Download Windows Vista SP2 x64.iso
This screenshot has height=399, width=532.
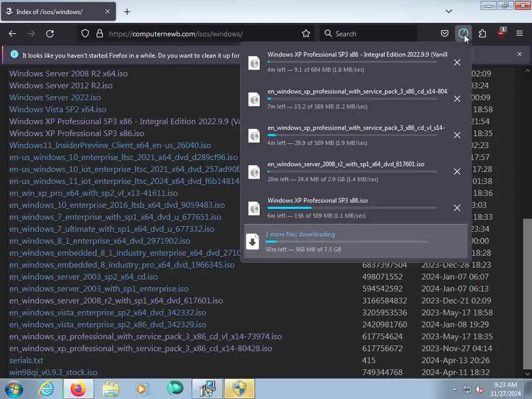pyautogui.click(x=58, y=109)
